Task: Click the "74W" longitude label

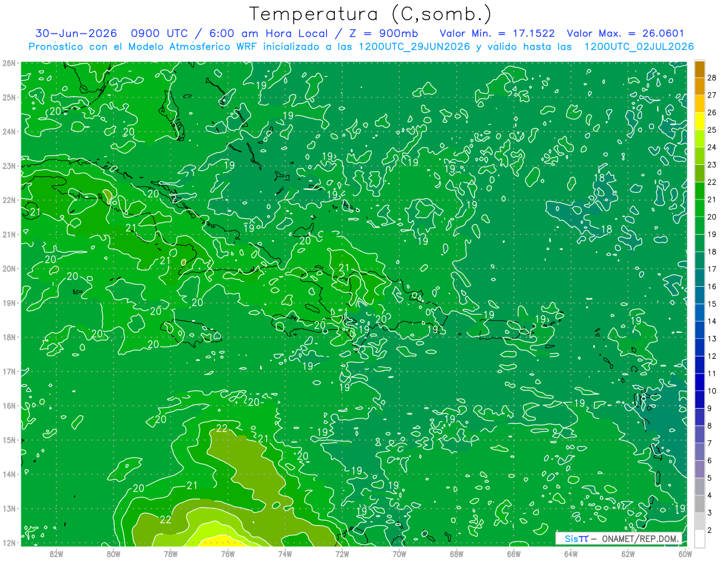Action: [285, 553]
